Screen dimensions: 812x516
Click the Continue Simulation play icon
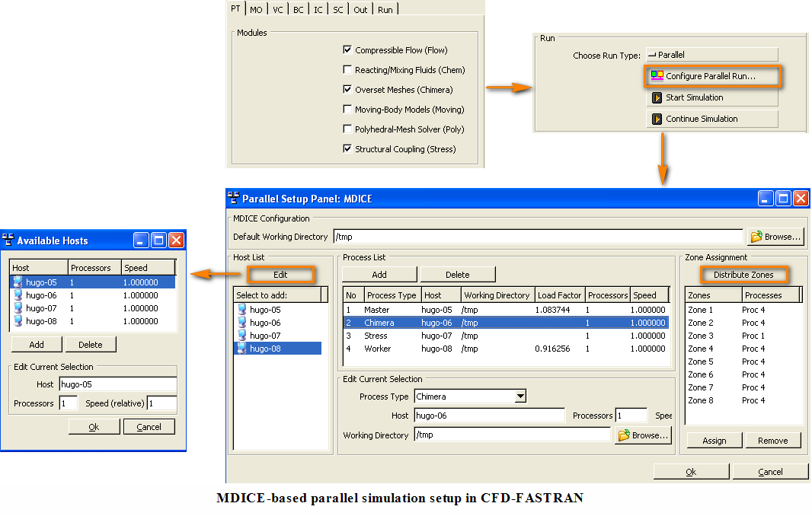(657, 119)
